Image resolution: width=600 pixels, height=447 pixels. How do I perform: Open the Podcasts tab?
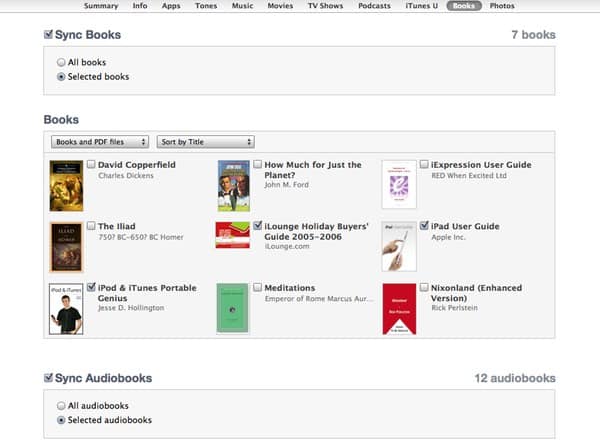pyautogui.click(x=374, y=6)
